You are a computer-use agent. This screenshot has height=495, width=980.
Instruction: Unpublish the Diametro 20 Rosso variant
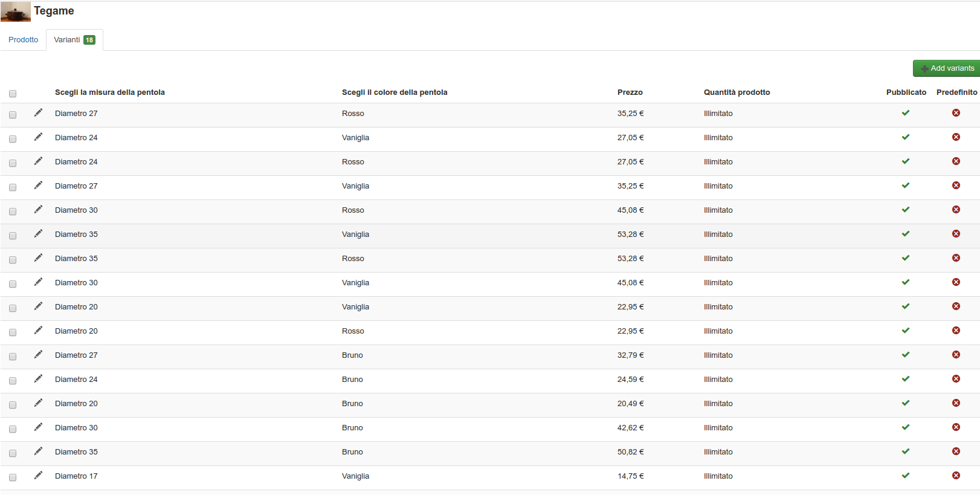906,331
